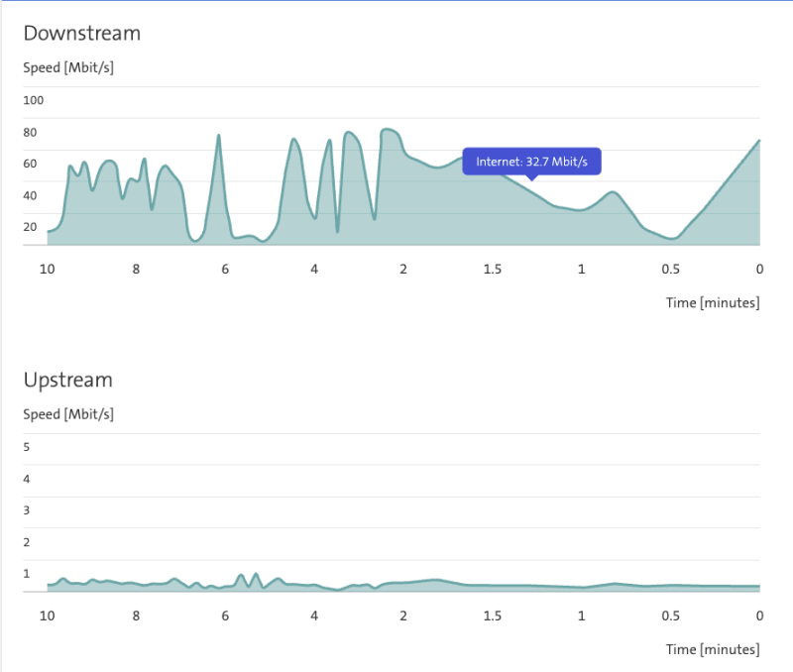Select the 80 label on Downstream speed axis

pyautogui.click(x=31, y=132)
